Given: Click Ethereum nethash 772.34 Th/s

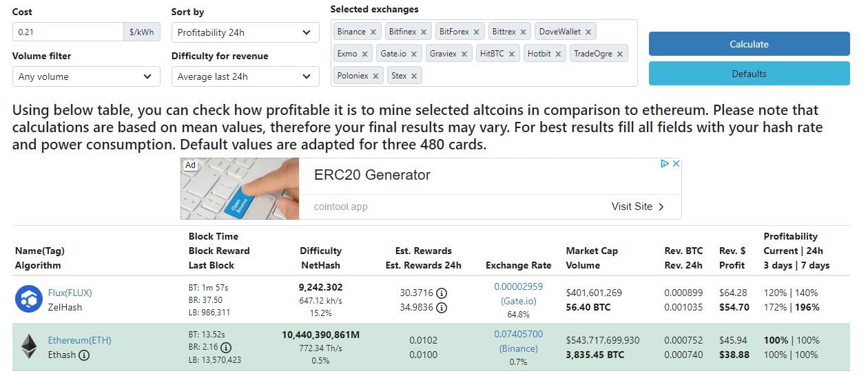Looking at the screenshot, I should (x=320, y=348).
